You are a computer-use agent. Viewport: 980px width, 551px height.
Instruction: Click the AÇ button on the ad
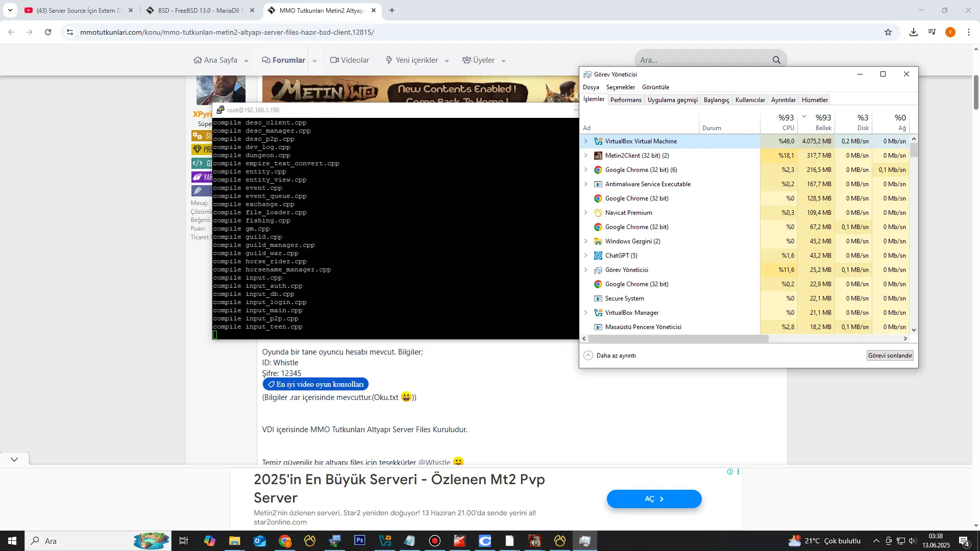pos(654,499)
